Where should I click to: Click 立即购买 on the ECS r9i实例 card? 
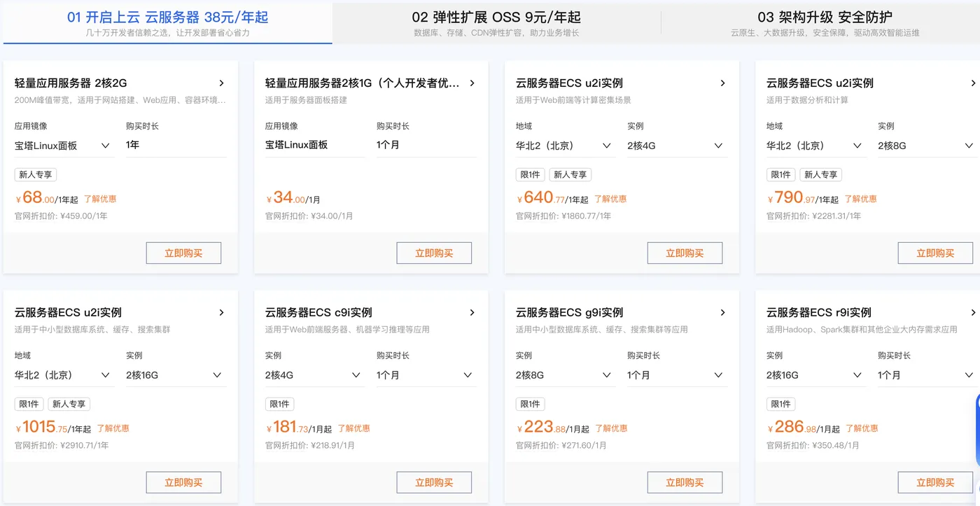coord(936,482)
